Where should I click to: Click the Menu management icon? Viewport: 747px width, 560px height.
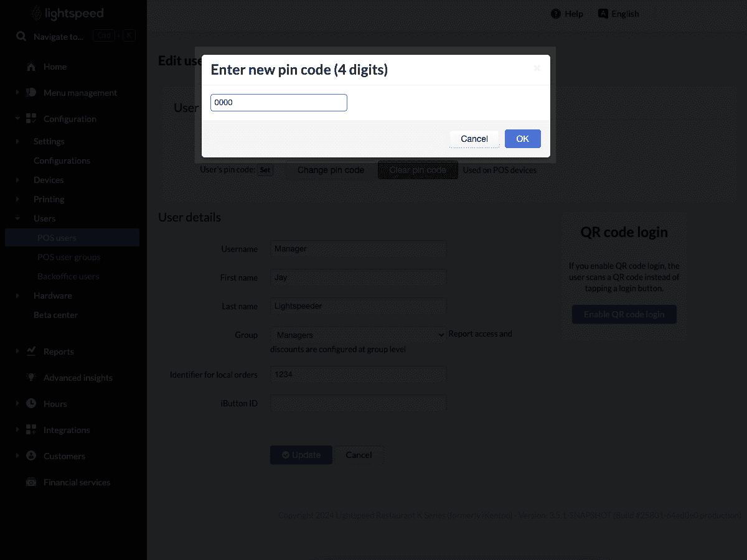tap(31, 93)
